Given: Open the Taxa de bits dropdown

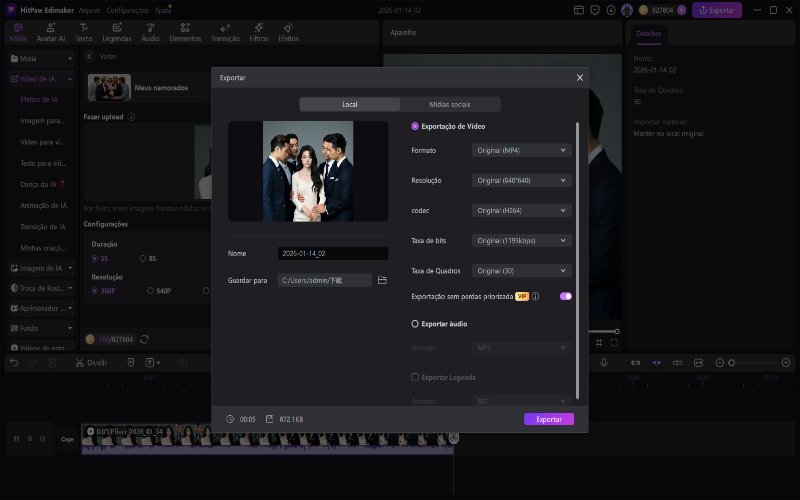Looking at the screenshot, I should 521,241.
